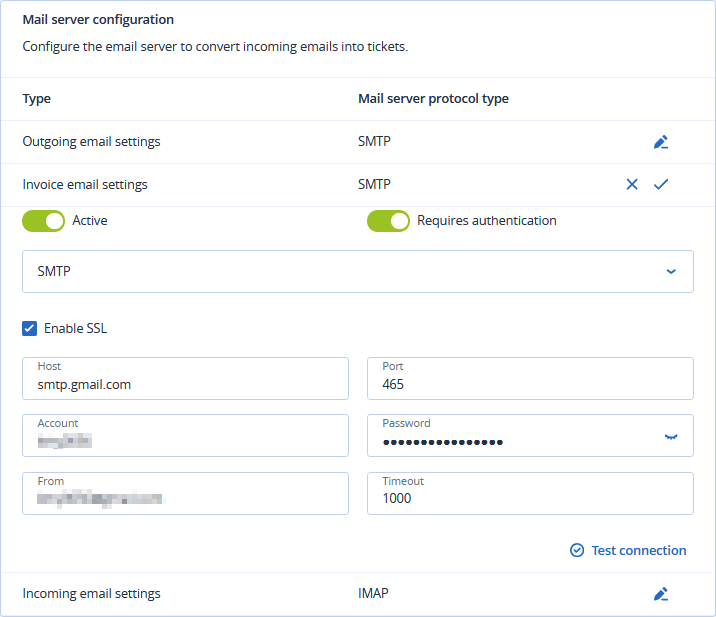
Task: Edit the Incoming email settings row
Action: coord(660,594)
